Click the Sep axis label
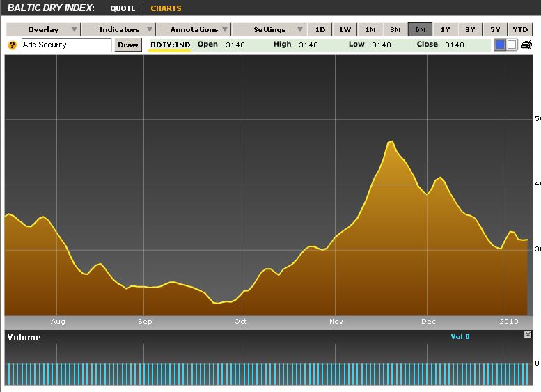Viewport: 541px width, 392px height. point(145,321)
